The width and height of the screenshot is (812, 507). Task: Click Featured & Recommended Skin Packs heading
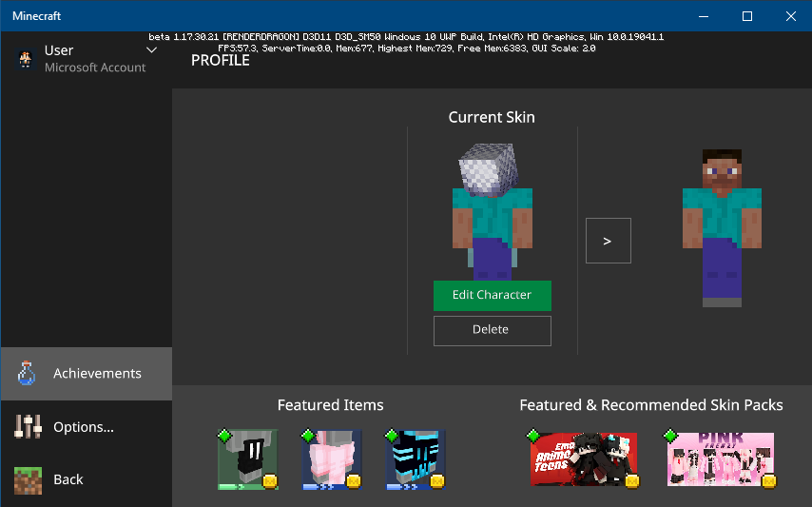[651, 405]
